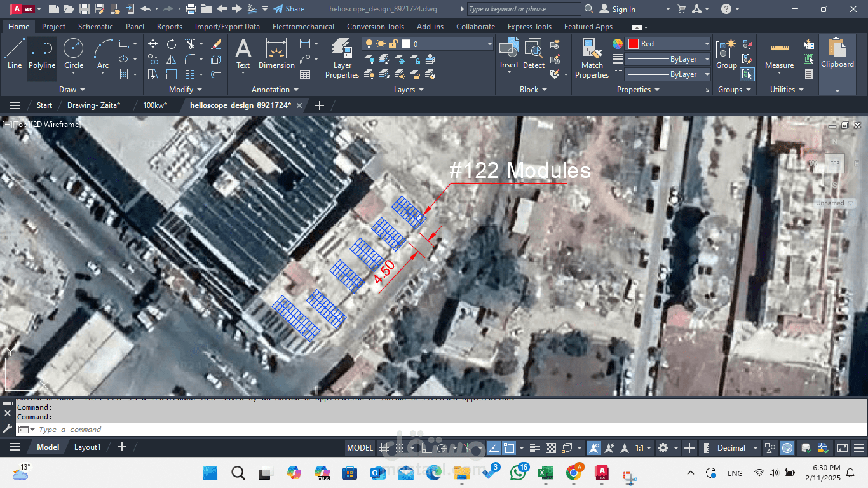Image resolution: width=868 pixels, height=488 pixels.
Task: Activate the Move tool in Modify
Action: pos(153,44)
